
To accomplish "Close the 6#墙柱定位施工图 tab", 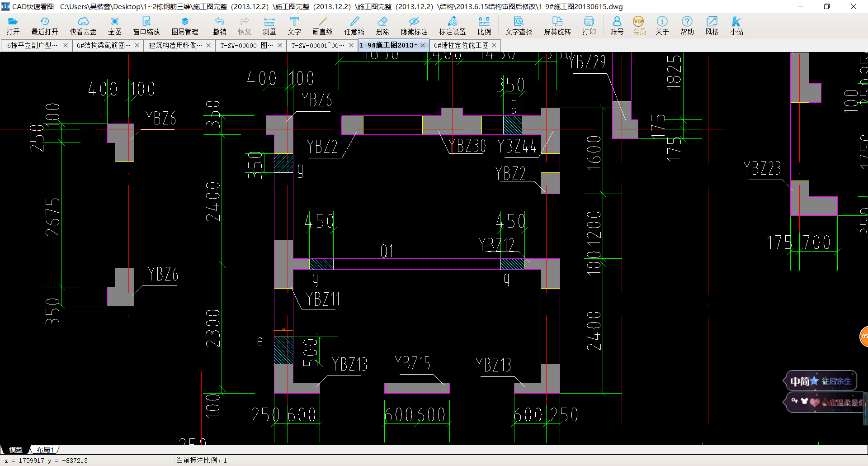I will (494, 45).
